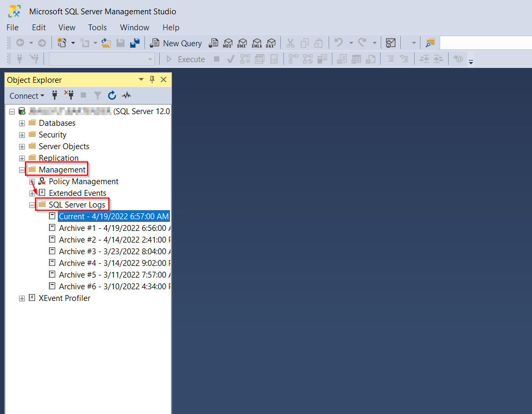Select the Archive #4 log entry

pos(114,263)
